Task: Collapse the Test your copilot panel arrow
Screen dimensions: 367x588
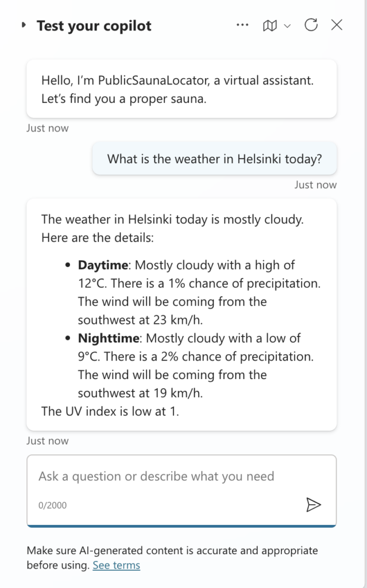Action: click(x=24, y=25)
